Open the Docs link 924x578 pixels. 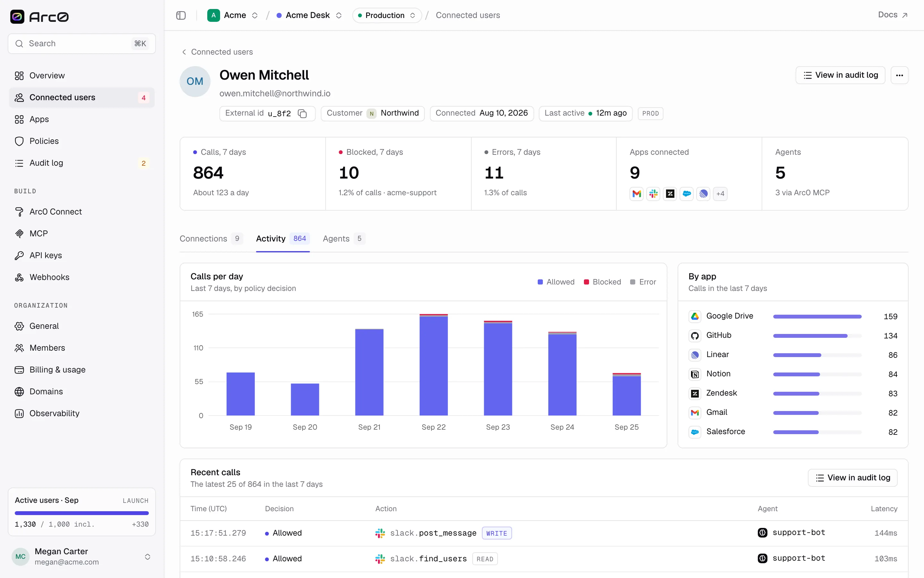[892, 15]
